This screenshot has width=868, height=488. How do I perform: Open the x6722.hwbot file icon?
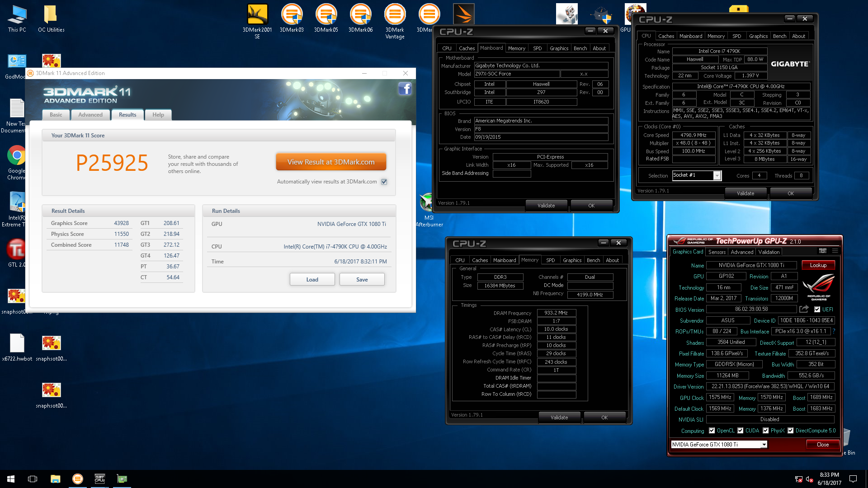17,347
